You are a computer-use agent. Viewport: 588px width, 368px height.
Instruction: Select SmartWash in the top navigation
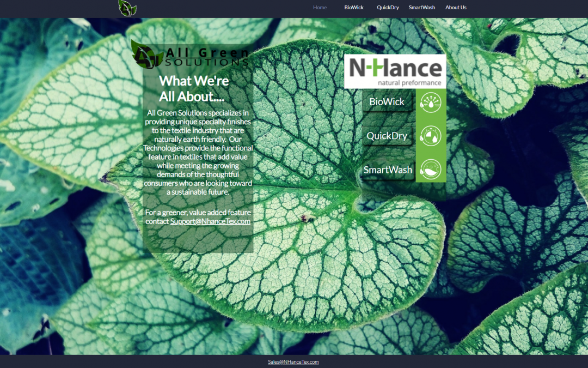point(422,8)
